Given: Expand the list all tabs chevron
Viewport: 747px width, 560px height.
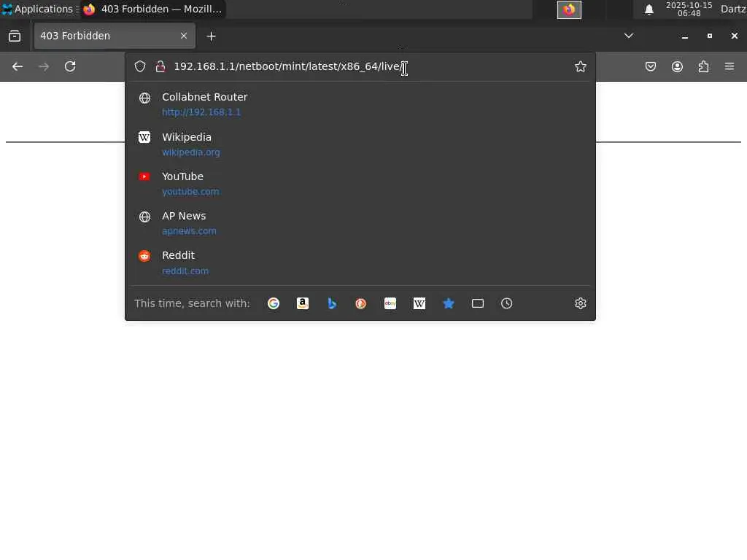Looking at the screenshot, I should pyautogui.click(x=629, y=36).
